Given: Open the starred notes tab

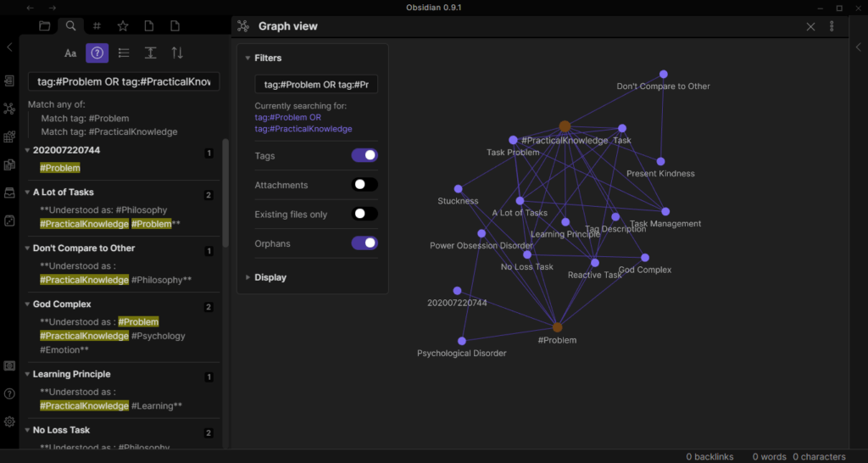Looking at the screenshot, I should coord(123,26).
